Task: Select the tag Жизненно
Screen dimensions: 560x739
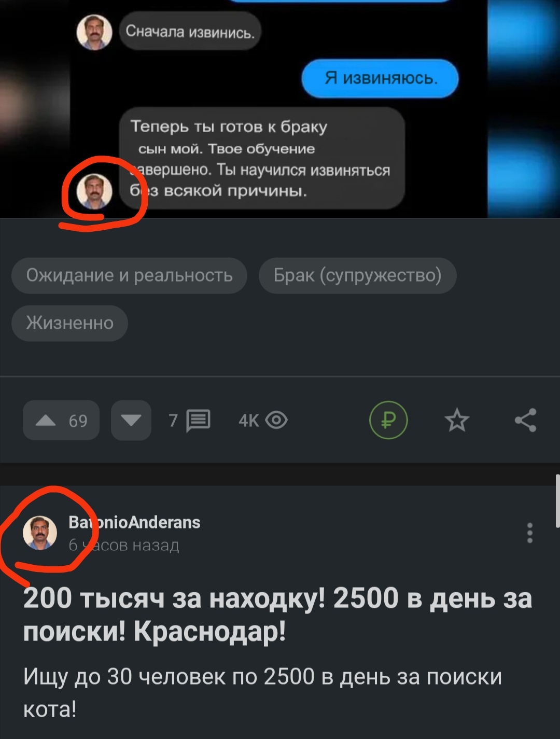Action: [69, 323]
